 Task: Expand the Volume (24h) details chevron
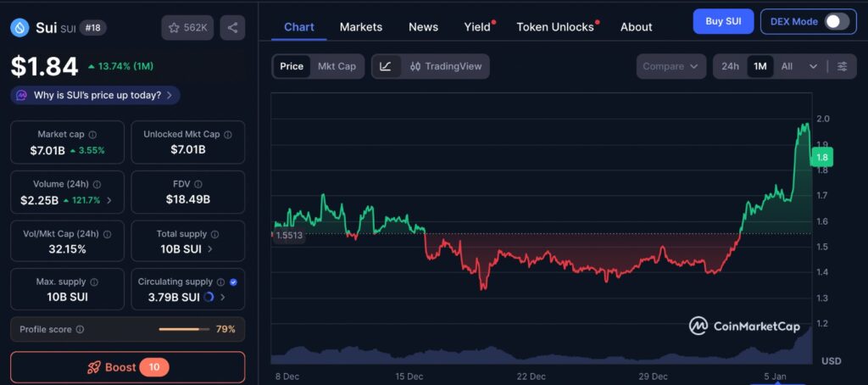pyautogui.click(x=109, y=200)
